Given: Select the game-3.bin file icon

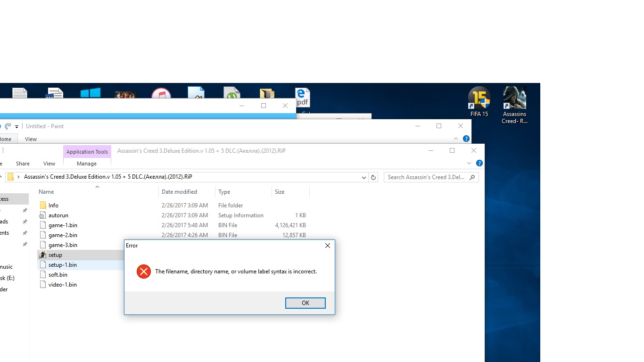Looking at the screenshot, I should tap(43, 245).
